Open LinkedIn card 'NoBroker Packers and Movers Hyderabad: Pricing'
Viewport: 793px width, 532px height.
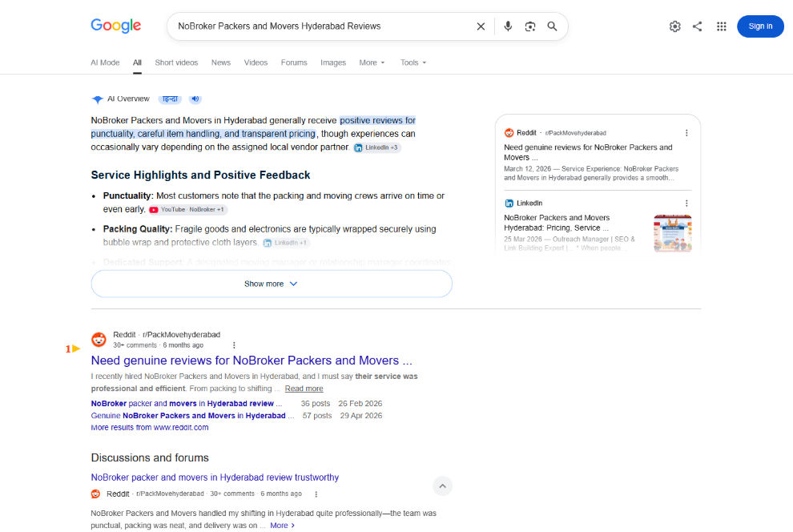point(557,223)
